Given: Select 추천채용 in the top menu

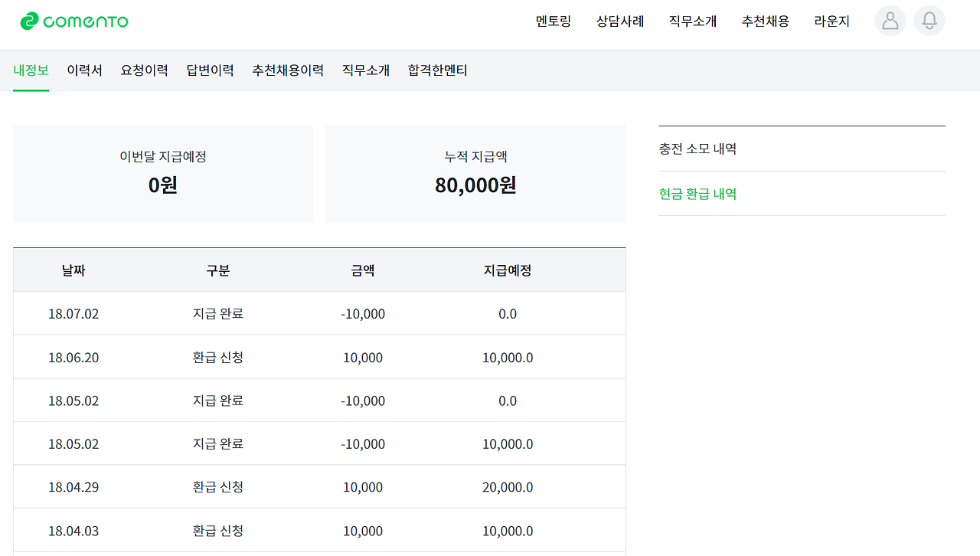Looking at the screenshot, I should (765, 21).
